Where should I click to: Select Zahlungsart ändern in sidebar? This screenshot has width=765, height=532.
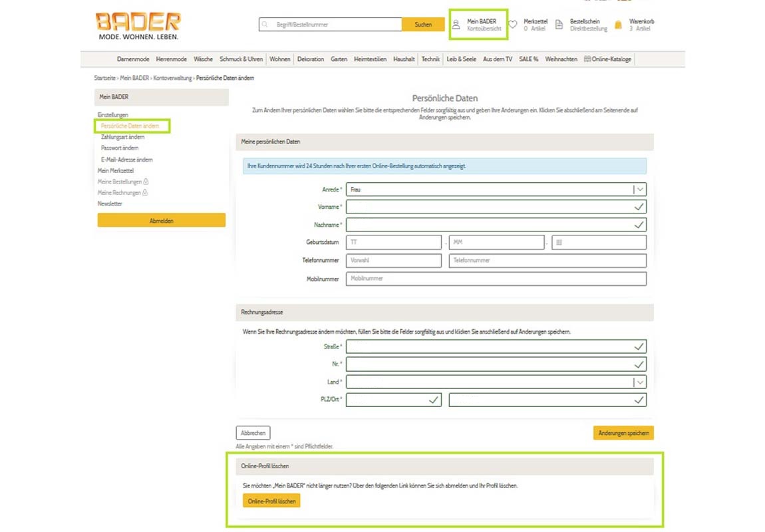122,137
